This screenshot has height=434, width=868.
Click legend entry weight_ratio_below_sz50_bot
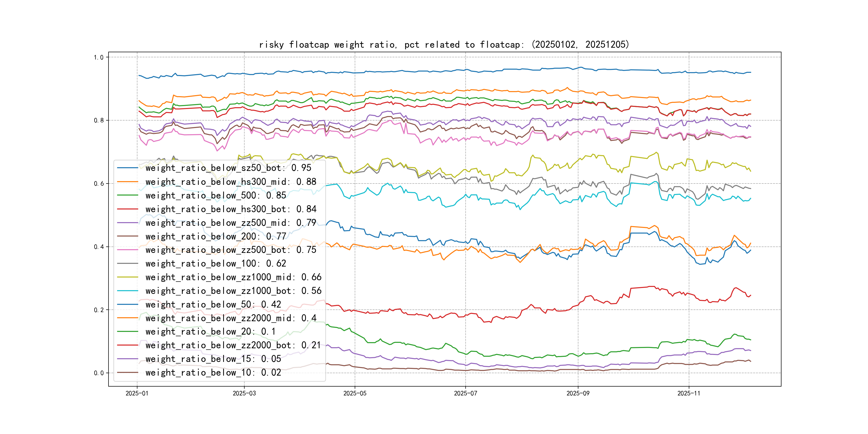click(228, 168)
